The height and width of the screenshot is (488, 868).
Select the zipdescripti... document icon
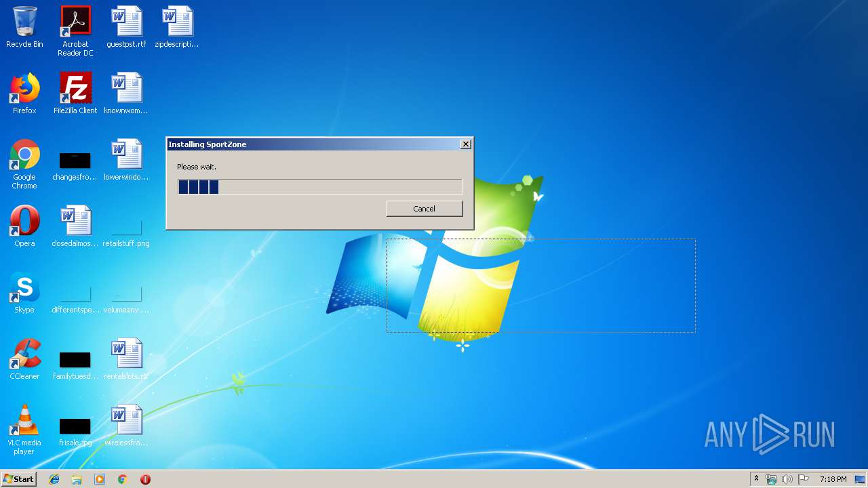177,27
